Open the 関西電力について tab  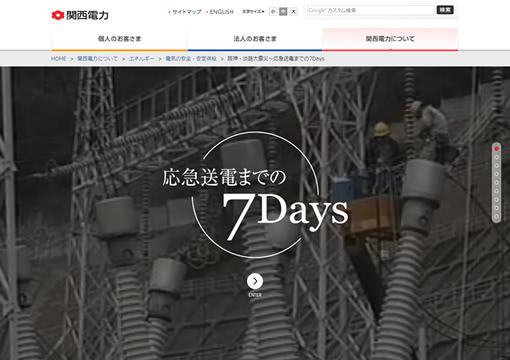[390, 39]
